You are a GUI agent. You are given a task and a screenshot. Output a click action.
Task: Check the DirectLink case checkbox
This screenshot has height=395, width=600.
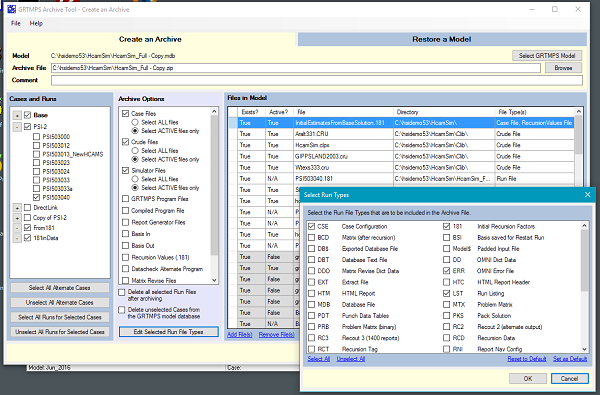[x=28, y=207]
